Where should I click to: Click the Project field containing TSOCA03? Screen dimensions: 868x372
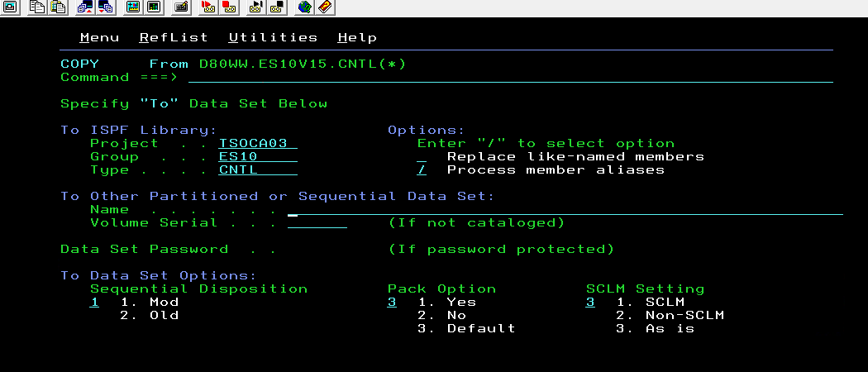tap(258, 143)
